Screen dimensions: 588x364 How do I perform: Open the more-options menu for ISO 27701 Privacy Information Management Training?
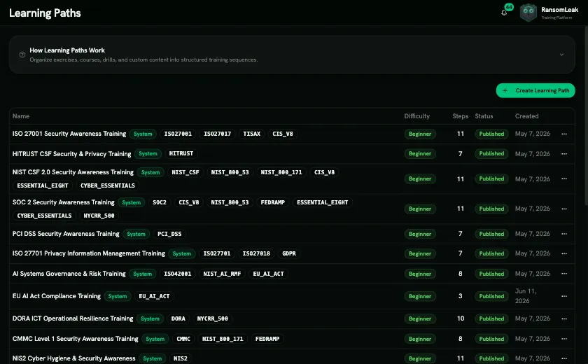coord(563,254)
